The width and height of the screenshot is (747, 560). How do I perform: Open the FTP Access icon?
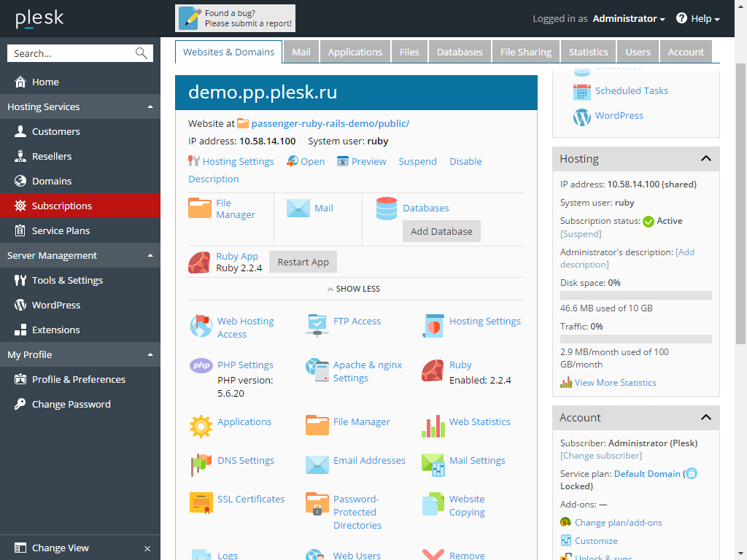[x=317, y=324]
